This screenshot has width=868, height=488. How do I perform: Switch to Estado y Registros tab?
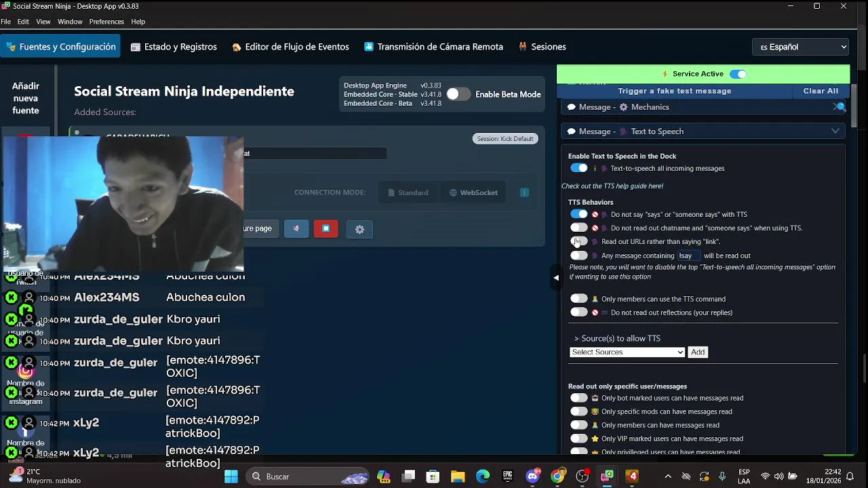click(174, 47)
